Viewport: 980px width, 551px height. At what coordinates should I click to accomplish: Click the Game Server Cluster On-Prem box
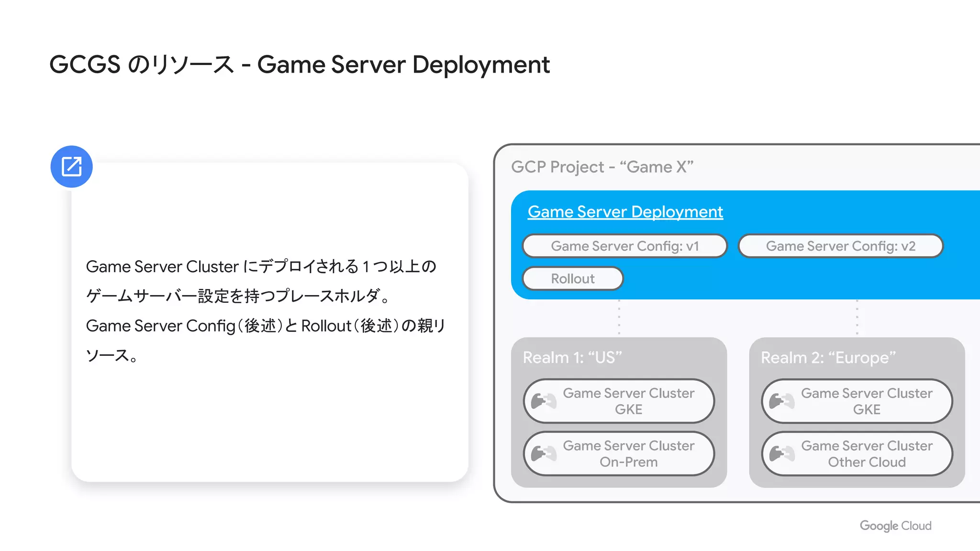pyautogui.click(x=619, y=453)
